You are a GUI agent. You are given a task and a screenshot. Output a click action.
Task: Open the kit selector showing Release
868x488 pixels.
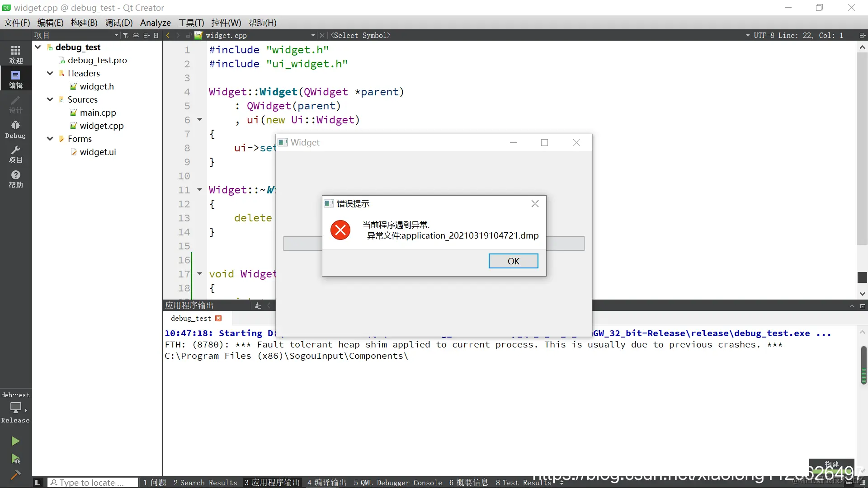[x=15, y=408]
